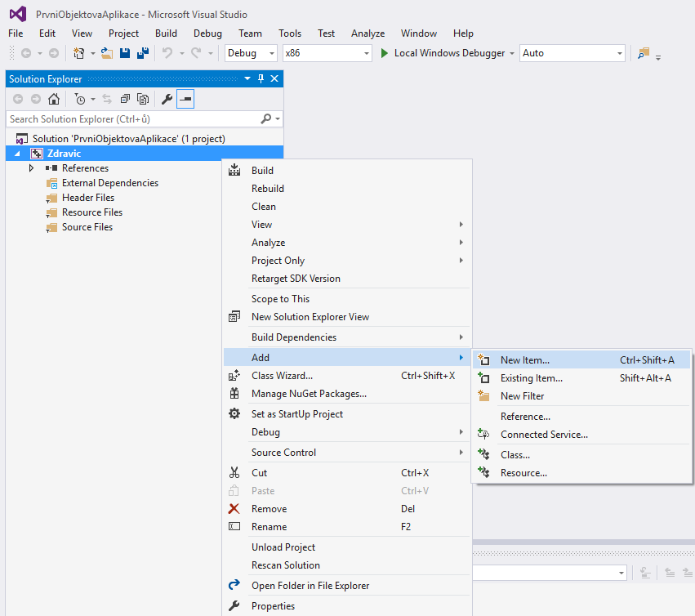This screenshot has height=616, width=695.
Task: Select the External Dependencies node
Action: (x=110, y=183)
